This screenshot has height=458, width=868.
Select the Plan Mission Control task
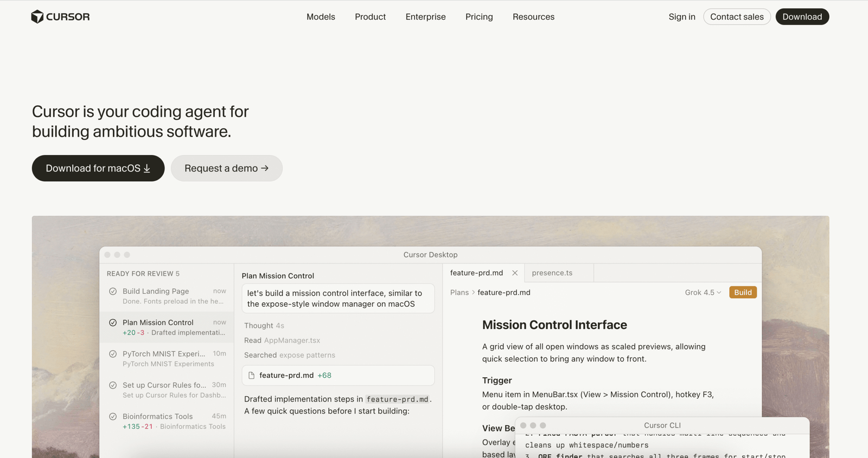pos(167,327)
